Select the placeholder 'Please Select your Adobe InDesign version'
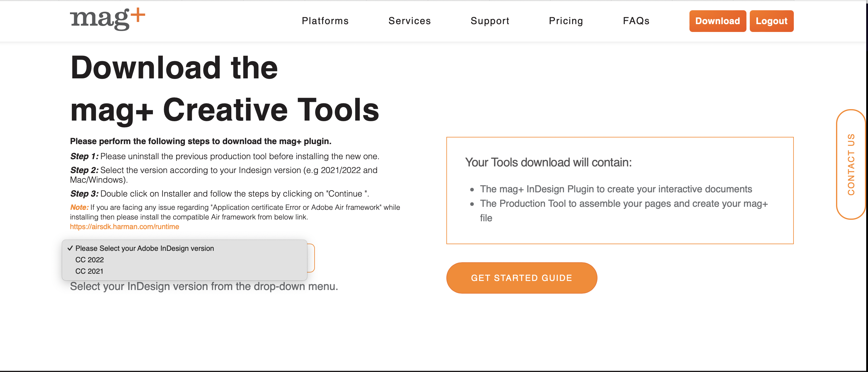Viewport: 868px width, 372px height. 184,248
